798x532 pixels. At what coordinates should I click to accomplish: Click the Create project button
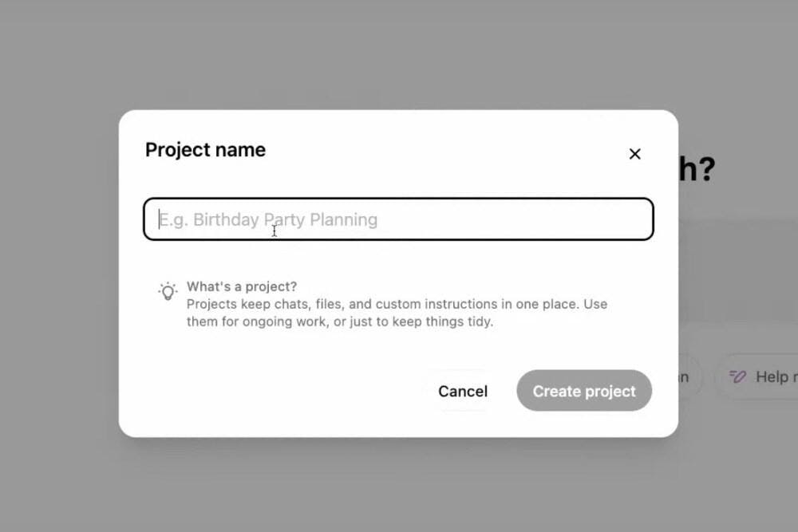(x=584, y=391)
